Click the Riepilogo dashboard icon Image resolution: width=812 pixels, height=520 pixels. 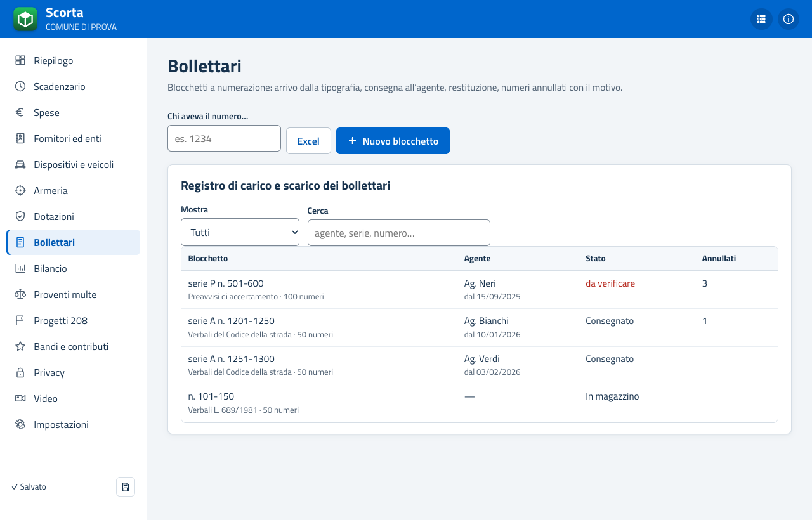tap(20, 61)
